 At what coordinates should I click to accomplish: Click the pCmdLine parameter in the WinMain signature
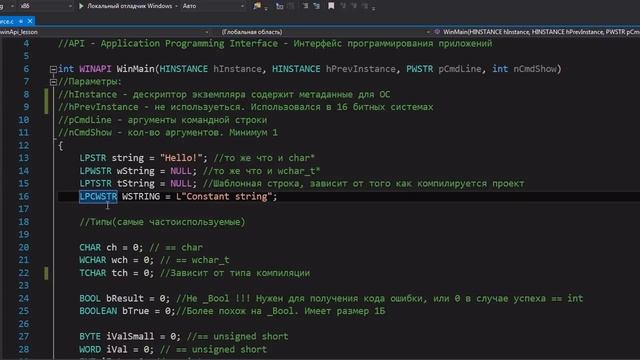[460, 69]
